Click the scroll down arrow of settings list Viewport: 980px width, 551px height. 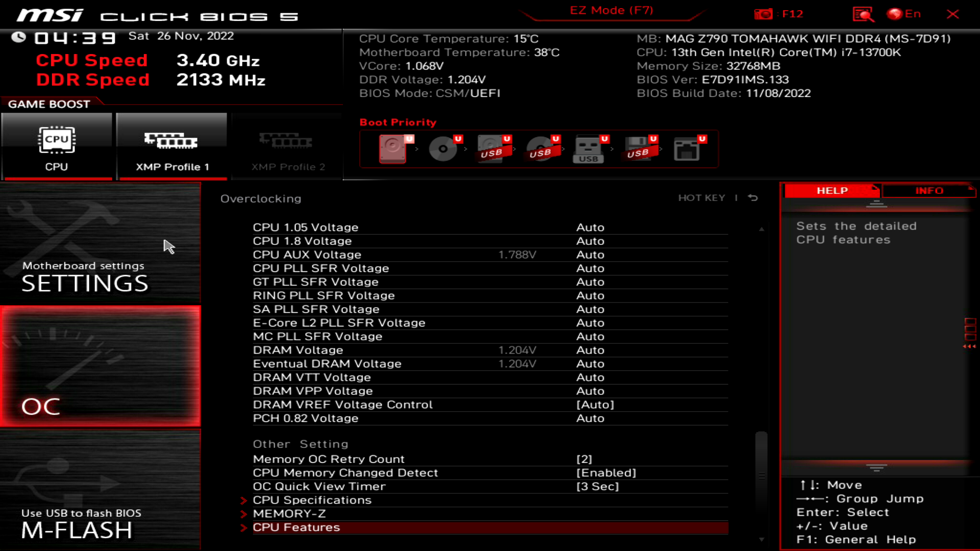pos(762,539)
